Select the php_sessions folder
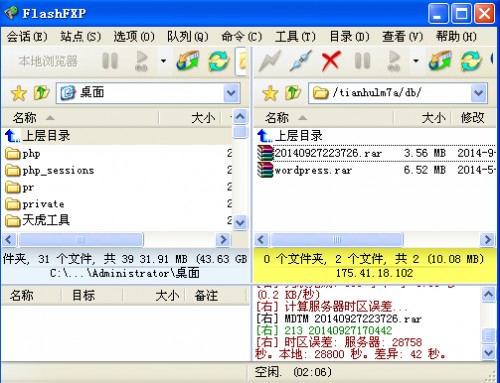500x383 pixels. [x=117, y=170]
